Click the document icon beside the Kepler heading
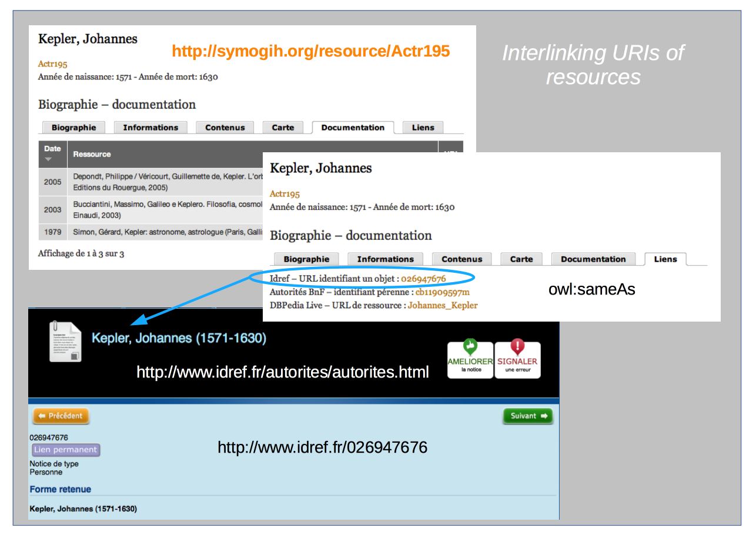 point(65,342)
